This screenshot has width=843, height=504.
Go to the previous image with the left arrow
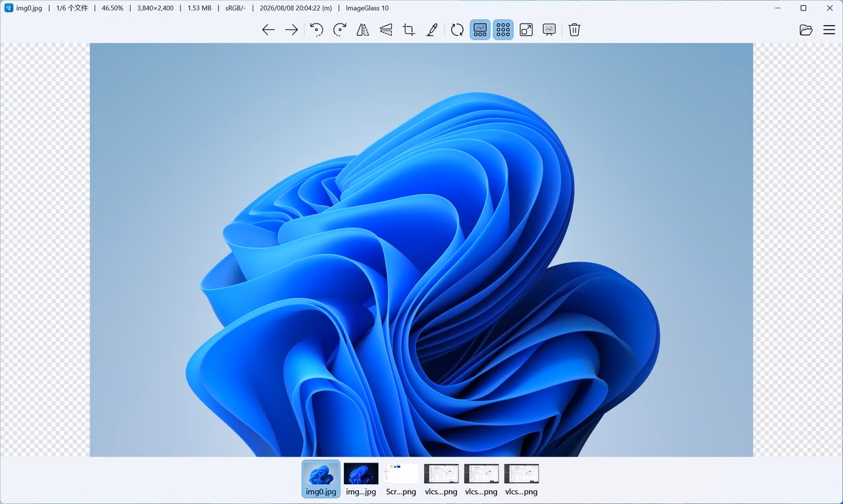(268, 30)
